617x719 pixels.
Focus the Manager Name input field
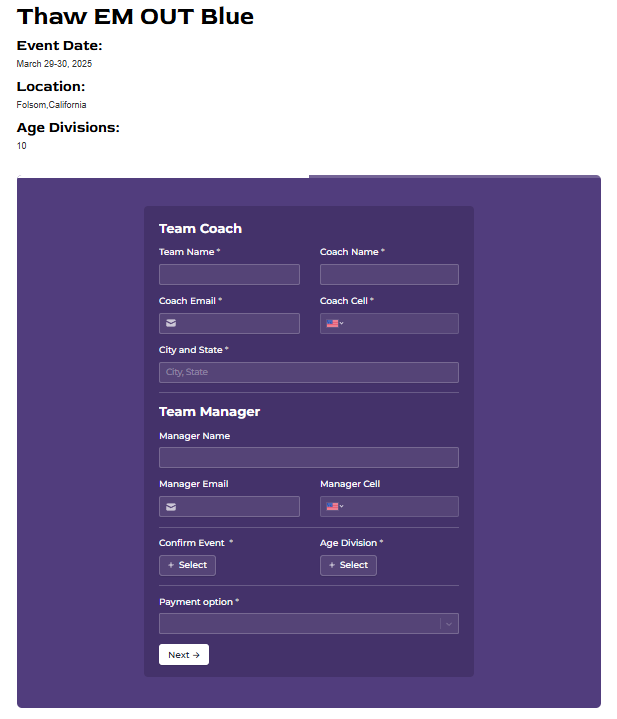(308, 458)
